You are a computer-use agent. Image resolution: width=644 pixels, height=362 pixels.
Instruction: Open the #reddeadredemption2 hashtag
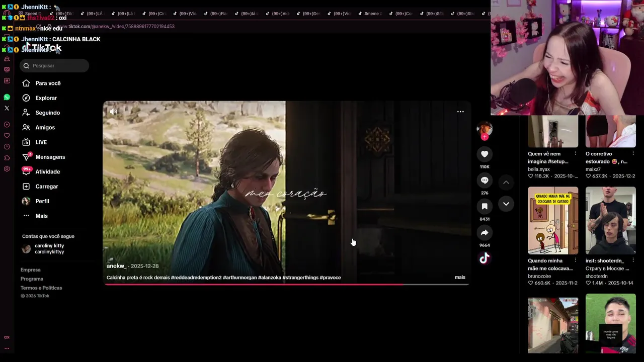point(196,278)
